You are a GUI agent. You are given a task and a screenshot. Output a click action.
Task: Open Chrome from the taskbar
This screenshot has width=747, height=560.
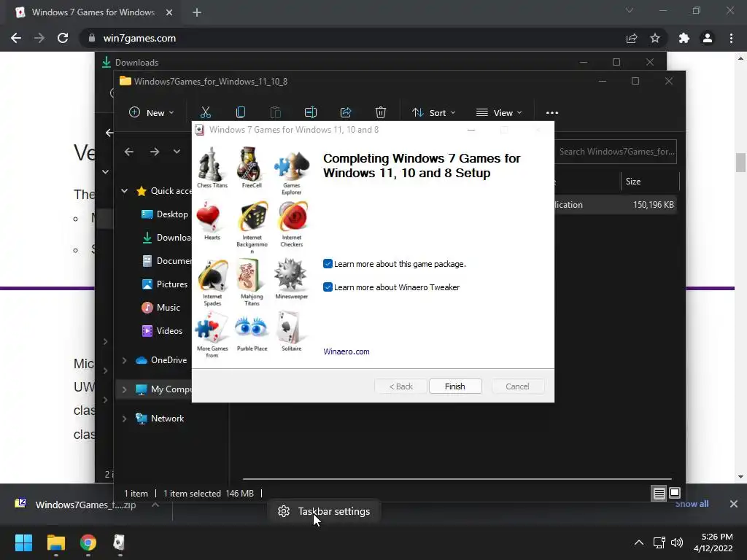[x=88, y=542]
